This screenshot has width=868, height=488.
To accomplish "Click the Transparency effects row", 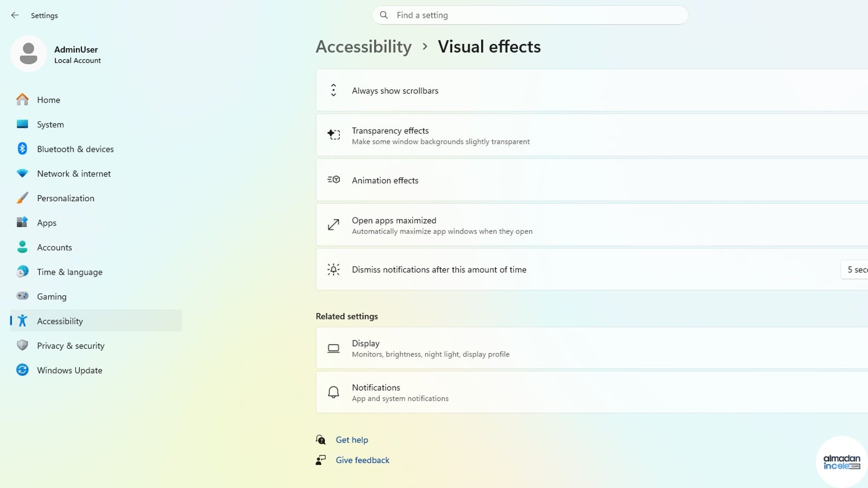I will pos(592,135).
